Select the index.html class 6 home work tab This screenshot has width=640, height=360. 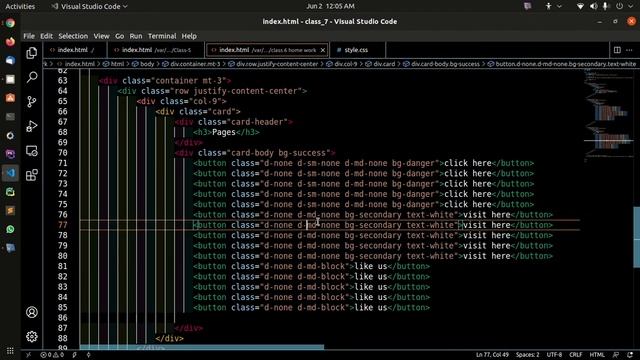pyautogui.click(x=267, y=50)
